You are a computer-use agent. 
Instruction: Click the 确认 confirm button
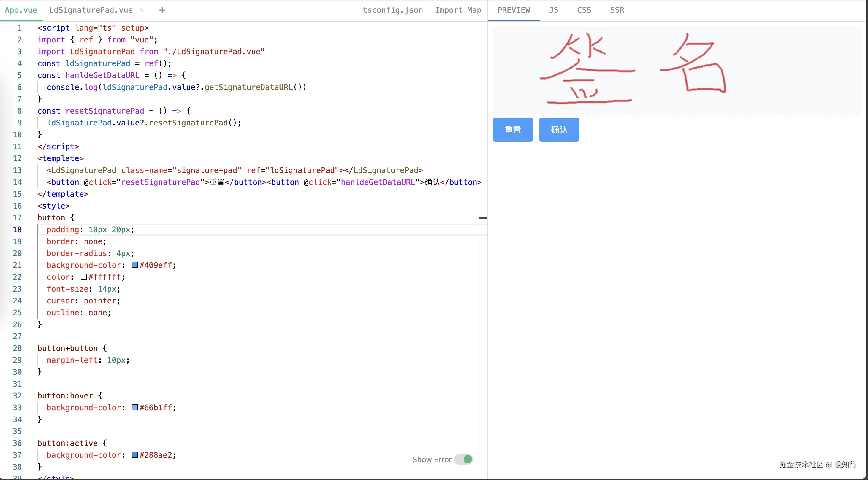coord(559,130)
